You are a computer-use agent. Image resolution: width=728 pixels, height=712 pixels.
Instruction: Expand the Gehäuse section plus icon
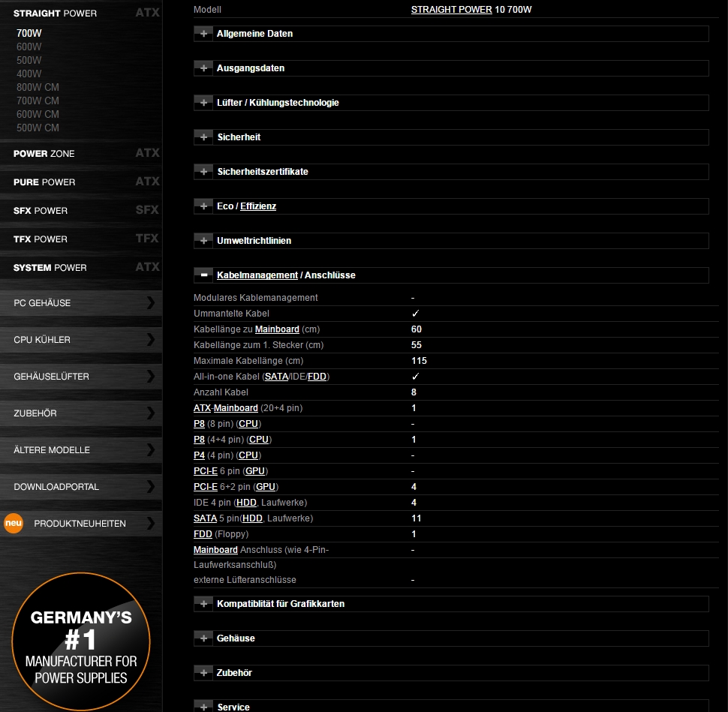[203, 638]
